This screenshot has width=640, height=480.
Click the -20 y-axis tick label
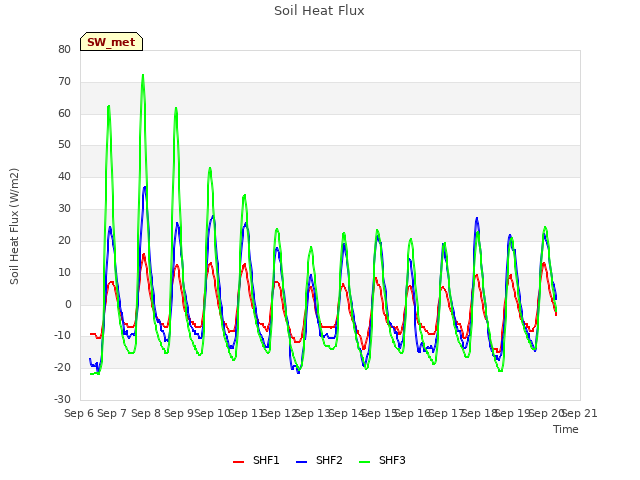click(x=63, y=367)
